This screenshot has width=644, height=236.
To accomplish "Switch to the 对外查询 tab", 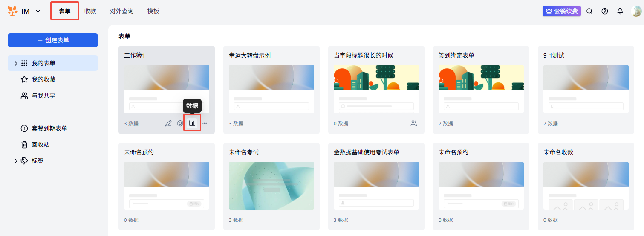I will pyautogui.click(x=121, y=11).
